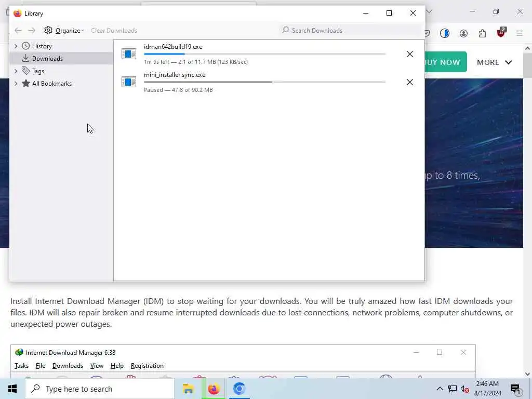Click the muted volume tray icon
532x399 pixels.
465,389
